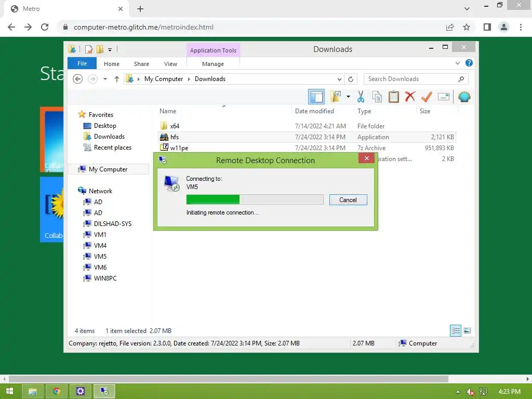The image size is (532, 399).
Task: Select VM6 network computer
Action: point(100,267)
